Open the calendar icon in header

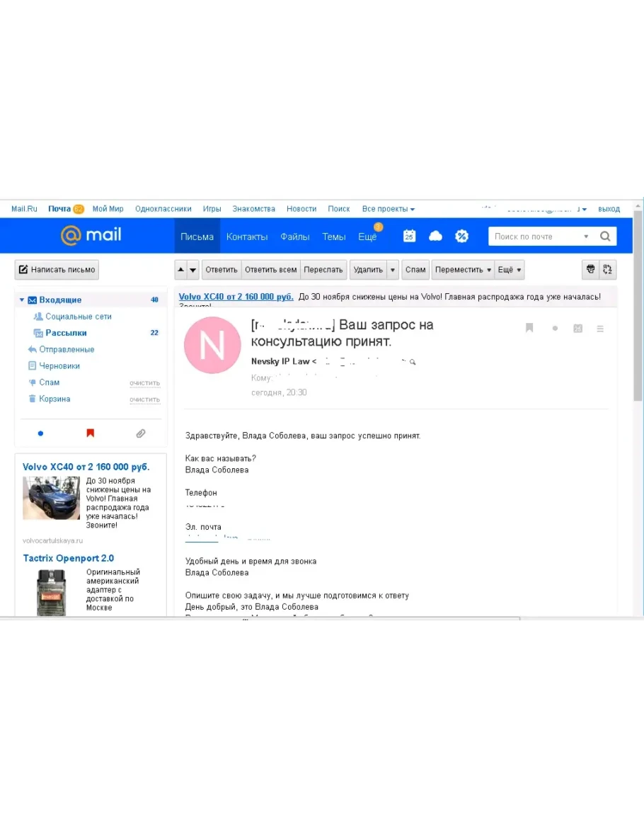point(409,236)
